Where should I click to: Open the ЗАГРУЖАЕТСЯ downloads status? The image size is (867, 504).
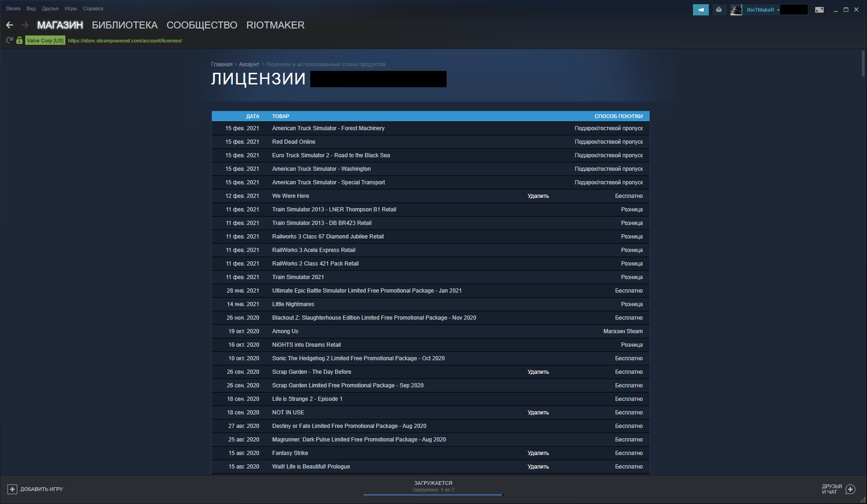(x=433, y=483)
